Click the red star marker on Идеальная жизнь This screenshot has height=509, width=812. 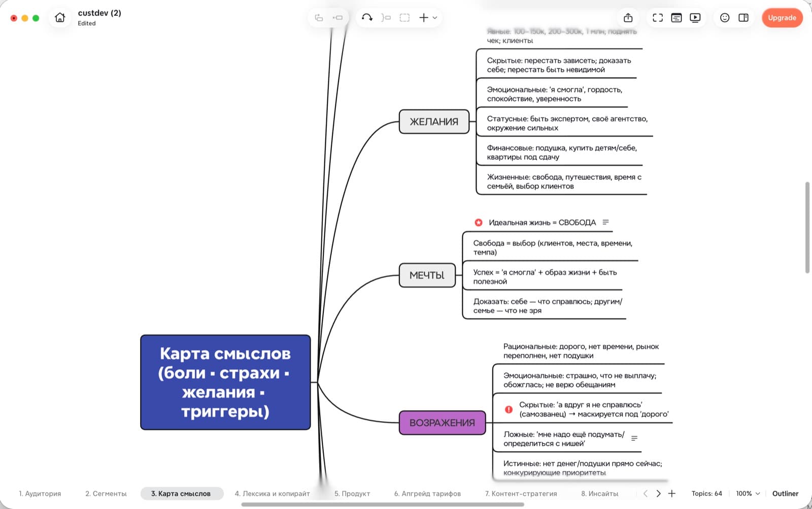pos(479,222)
